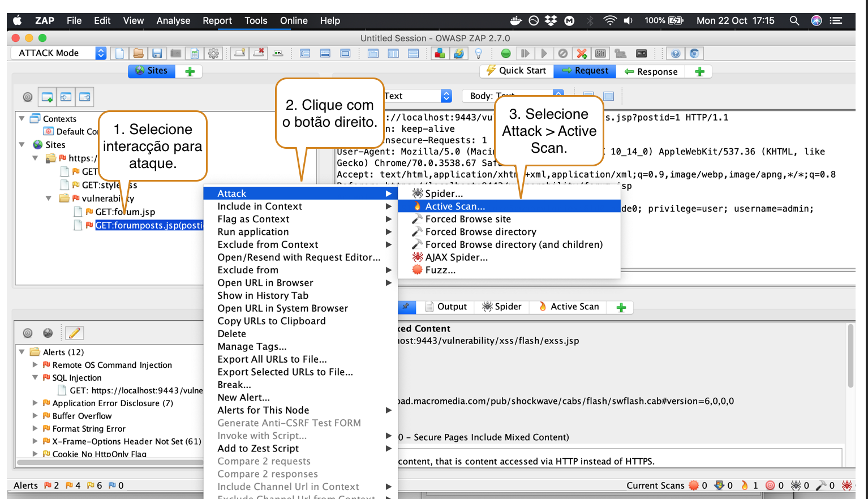The height and width of the screenshot is (499, 868).
Task: Create a new session with the blank page icon
Action: (119, 53)
